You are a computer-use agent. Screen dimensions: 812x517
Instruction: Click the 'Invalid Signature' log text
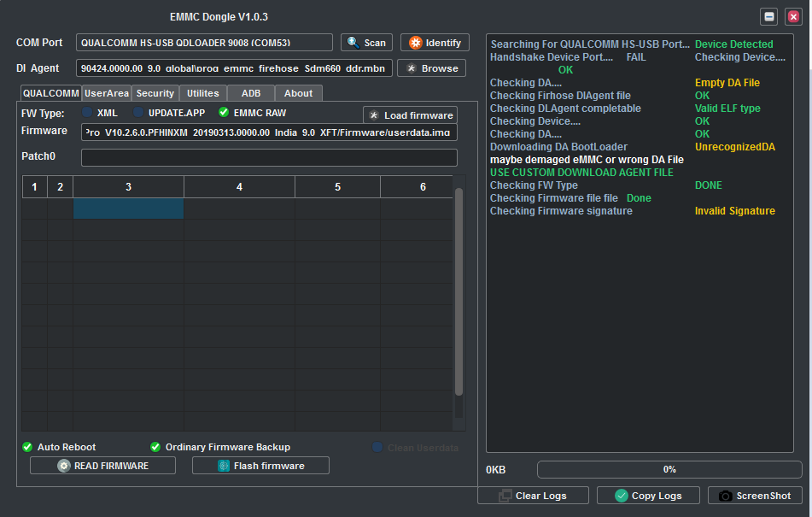coord(735,211)
